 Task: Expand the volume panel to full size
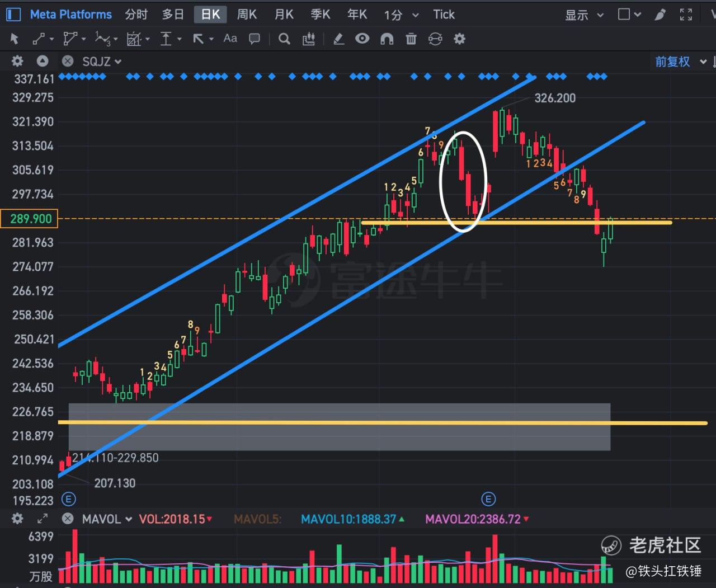43,519
